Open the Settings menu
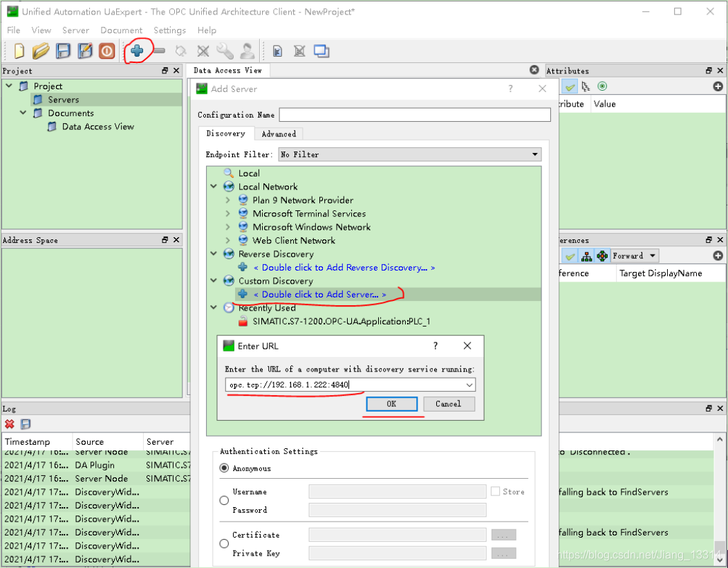The width and height of the screenshot is (728, 568). [x=169, y=30]
